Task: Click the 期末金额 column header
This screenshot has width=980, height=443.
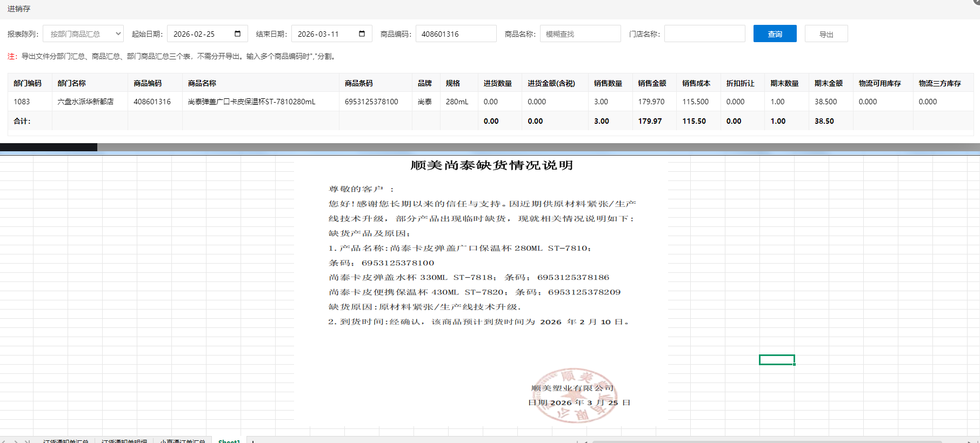Action: click(x=829, y=83)
